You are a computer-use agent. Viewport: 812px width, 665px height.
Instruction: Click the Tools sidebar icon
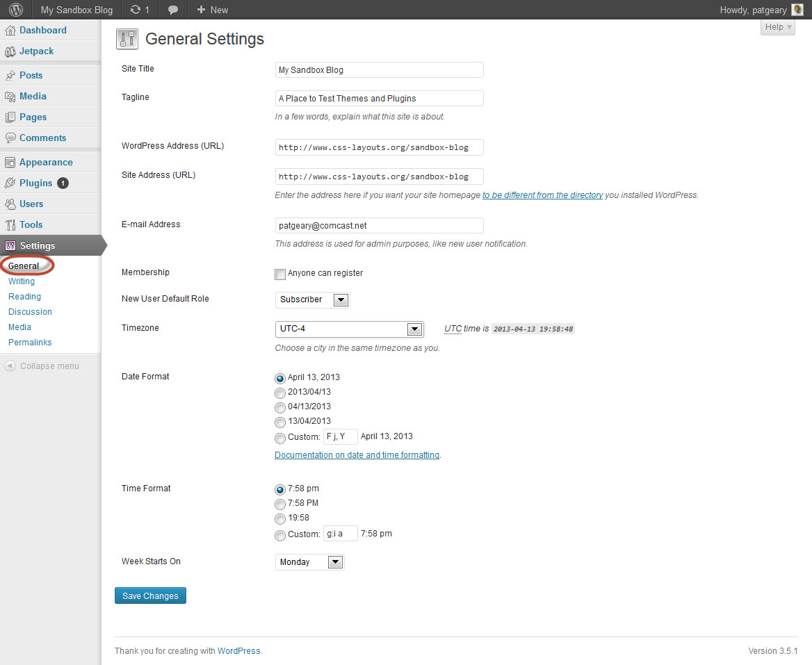pos(10,225)
